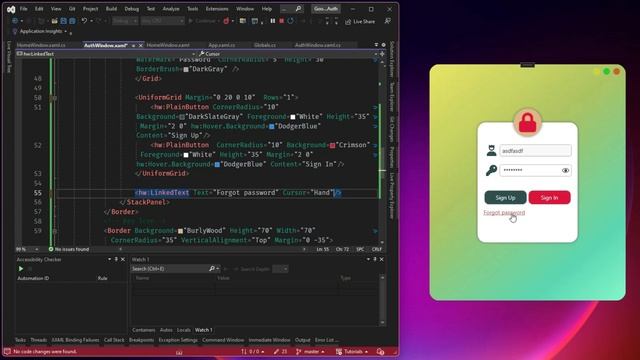Viewport: 640px width, 360px height.
Task: Open the Extensions menu
Action: [x=217, y=9]
